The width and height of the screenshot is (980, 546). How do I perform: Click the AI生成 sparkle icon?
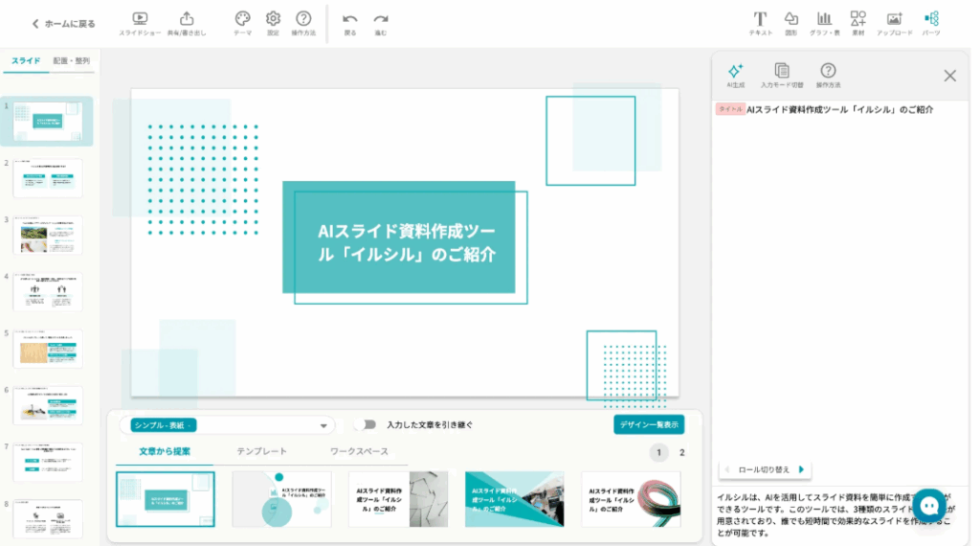[735, 73]
